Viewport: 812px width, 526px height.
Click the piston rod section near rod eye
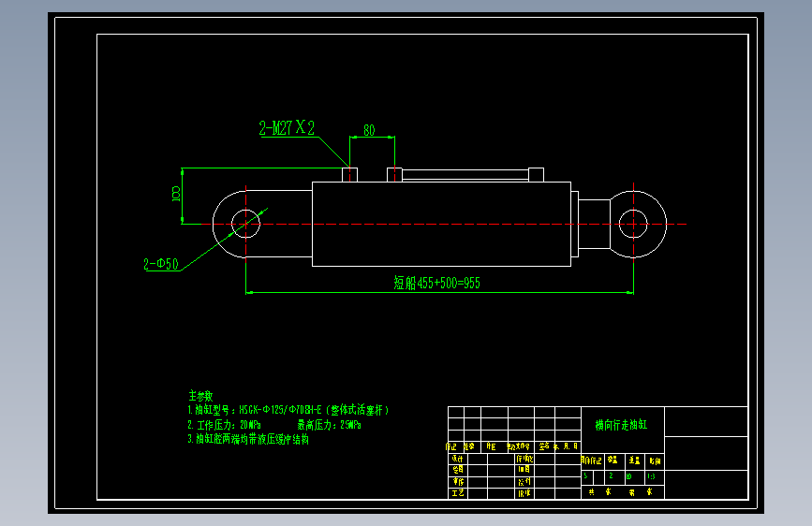594,225
